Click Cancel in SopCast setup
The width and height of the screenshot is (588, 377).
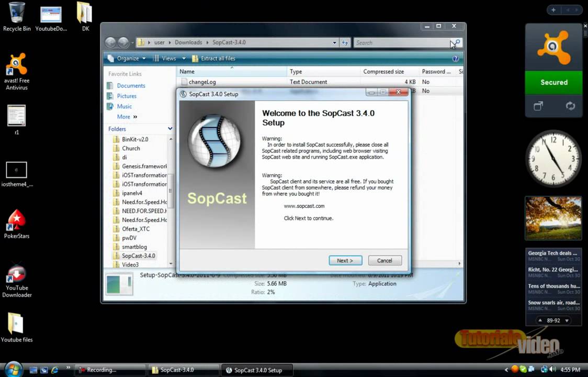click(385, 261)
